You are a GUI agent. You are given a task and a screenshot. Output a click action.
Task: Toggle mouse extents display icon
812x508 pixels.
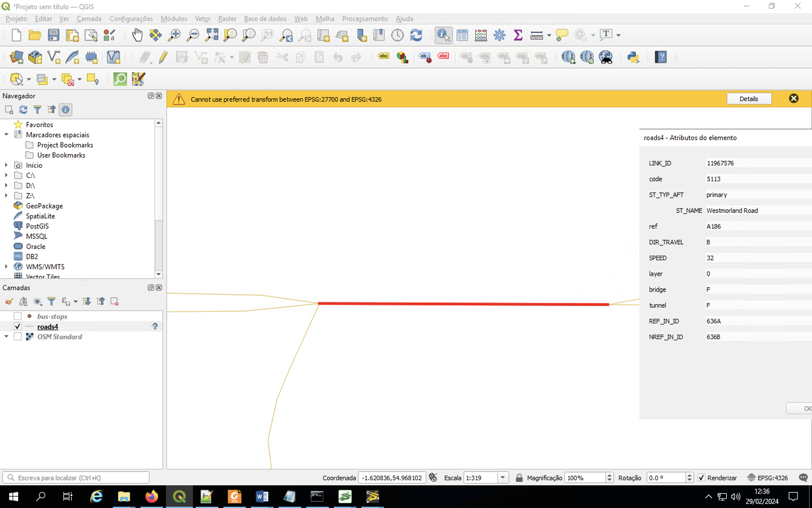[433, 478]
